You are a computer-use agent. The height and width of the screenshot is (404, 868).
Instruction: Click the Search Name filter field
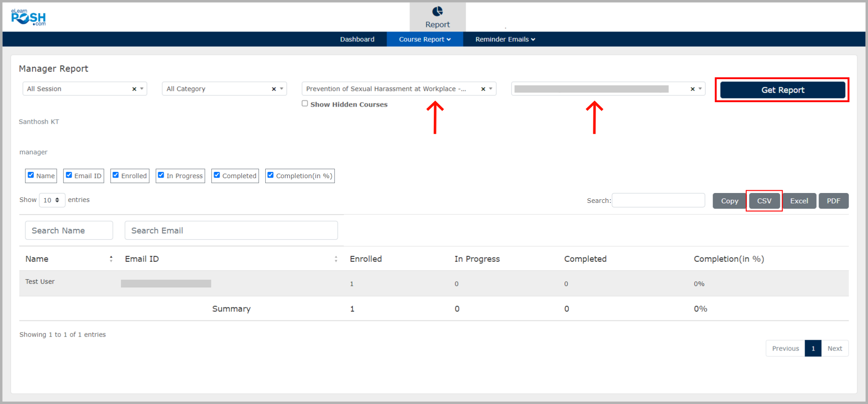[69, 230]
